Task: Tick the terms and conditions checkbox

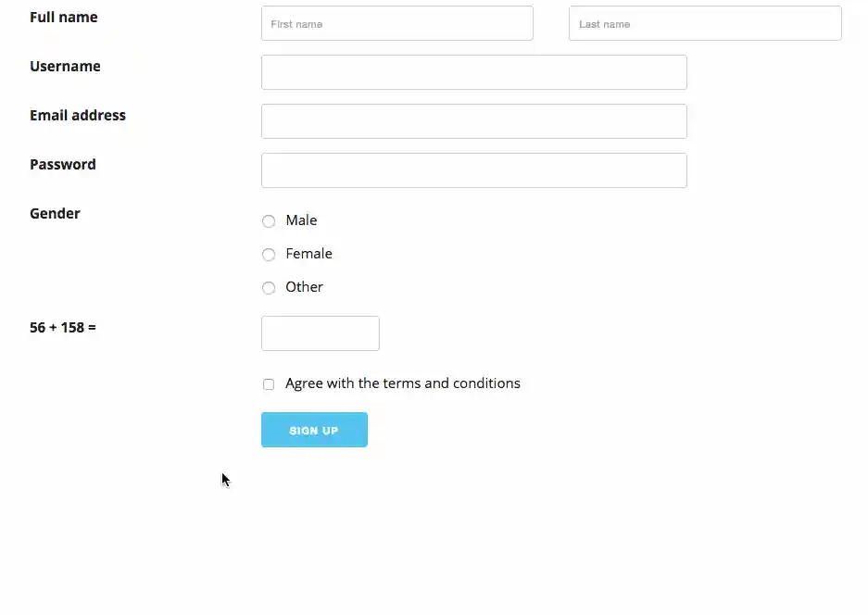Action: point(269,384)
